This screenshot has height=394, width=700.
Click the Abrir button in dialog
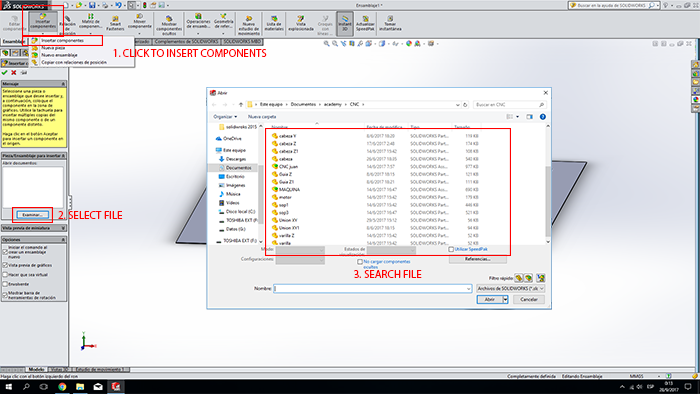pyautogui.click(x=490, y=299)
